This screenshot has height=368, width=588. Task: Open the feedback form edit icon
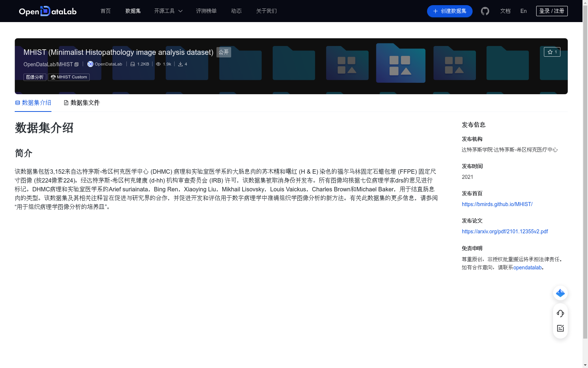pos(560,328)
